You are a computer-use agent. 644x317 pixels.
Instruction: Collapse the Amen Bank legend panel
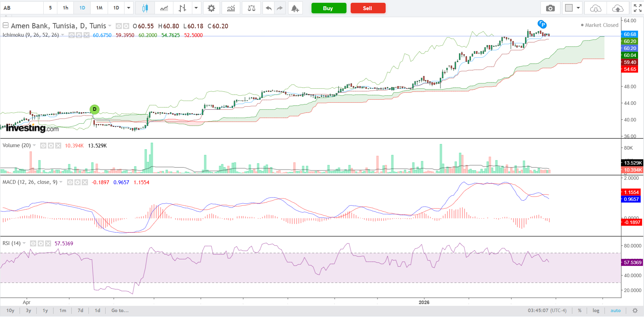pos(6,25)
